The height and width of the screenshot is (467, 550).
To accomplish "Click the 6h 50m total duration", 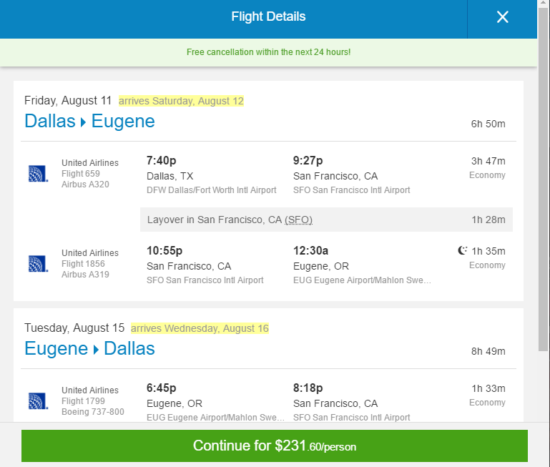I will click(x=488, y=124).
